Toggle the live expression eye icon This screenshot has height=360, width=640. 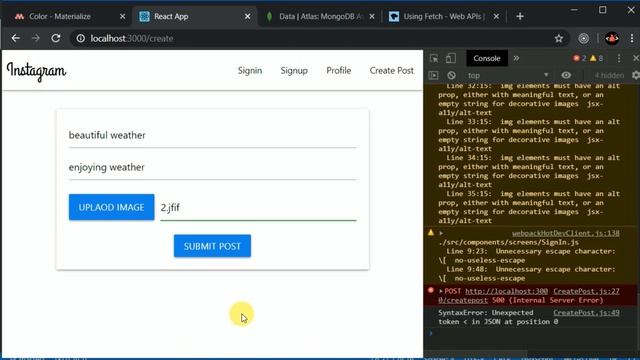tap(566, 76)
